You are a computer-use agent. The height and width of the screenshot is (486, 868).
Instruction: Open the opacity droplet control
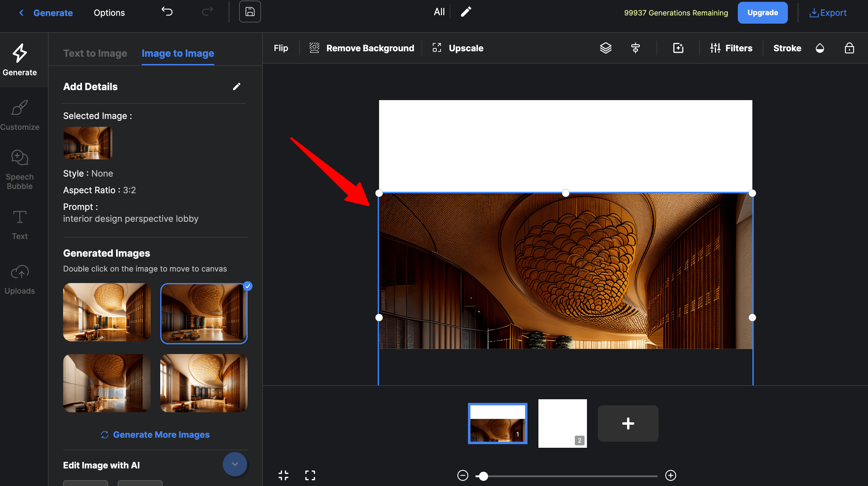[820, 48]
